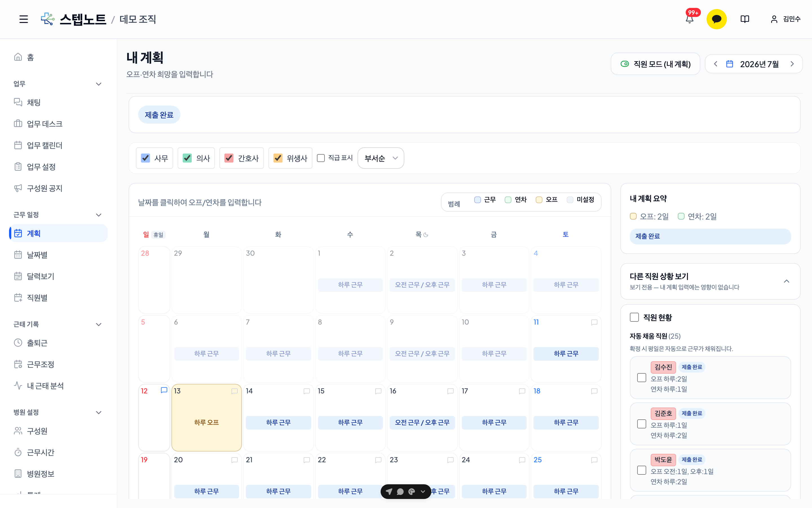Toggle the 간호사 filter checkbox
Image resolution: width=812 pixels, height=508 pixels.
coord(229,158)
